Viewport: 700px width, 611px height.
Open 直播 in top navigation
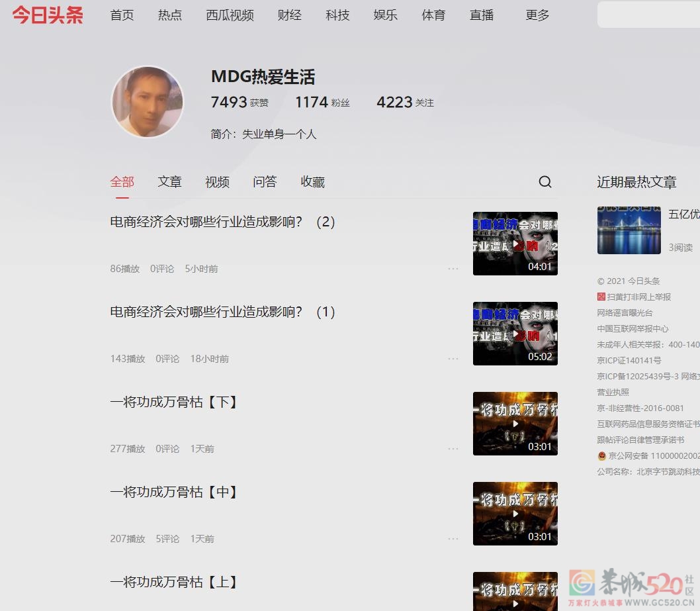481,15
